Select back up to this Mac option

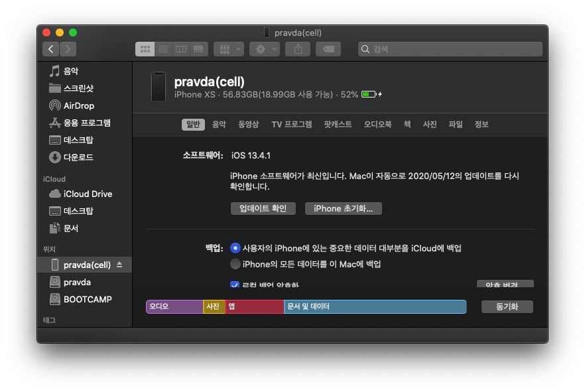(235, 264)
